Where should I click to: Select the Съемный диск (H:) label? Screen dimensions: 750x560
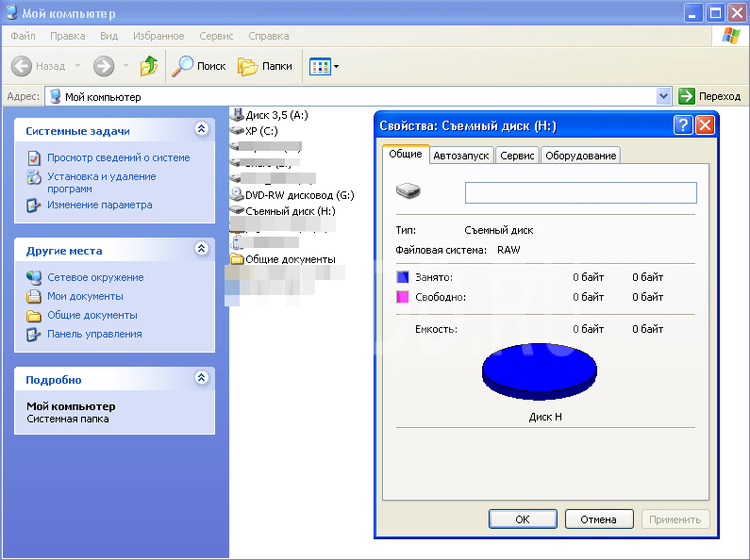[x=291, y=211]
